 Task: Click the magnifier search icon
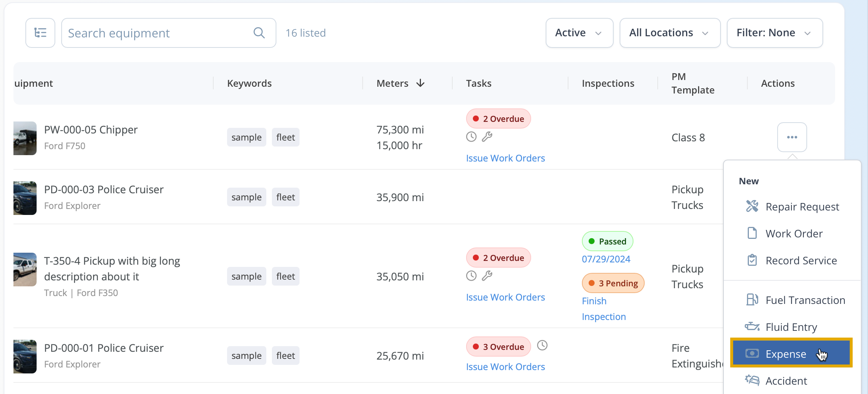[259, 33]
